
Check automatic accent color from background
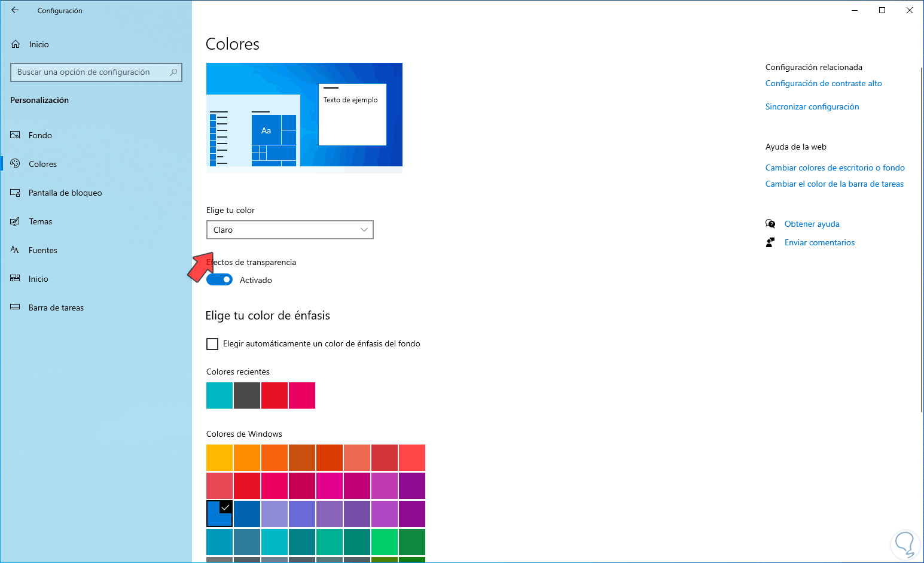(x=212, y=344)
